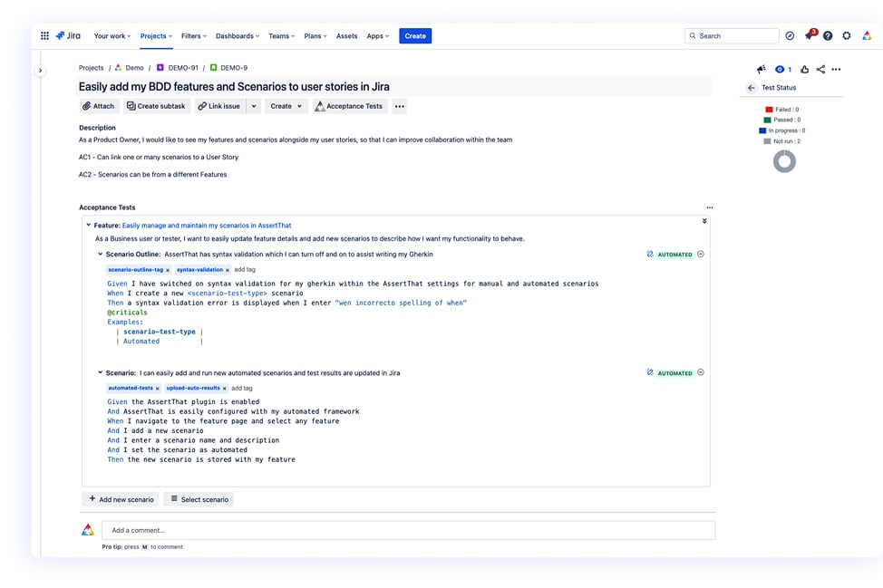Viewport: 883px width, 588px height.
Task: Click the Jira logo
Action: coord(69,35)
